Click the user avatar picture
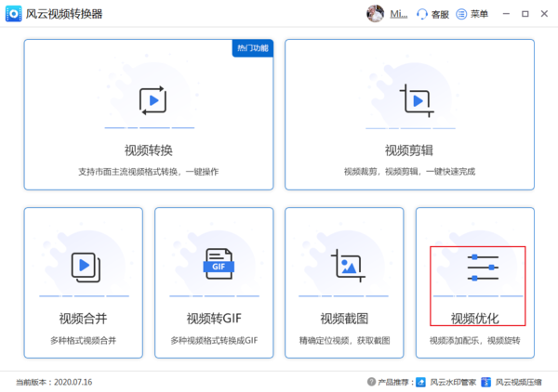The image size is (558, 392). click(x=375, y=14)
